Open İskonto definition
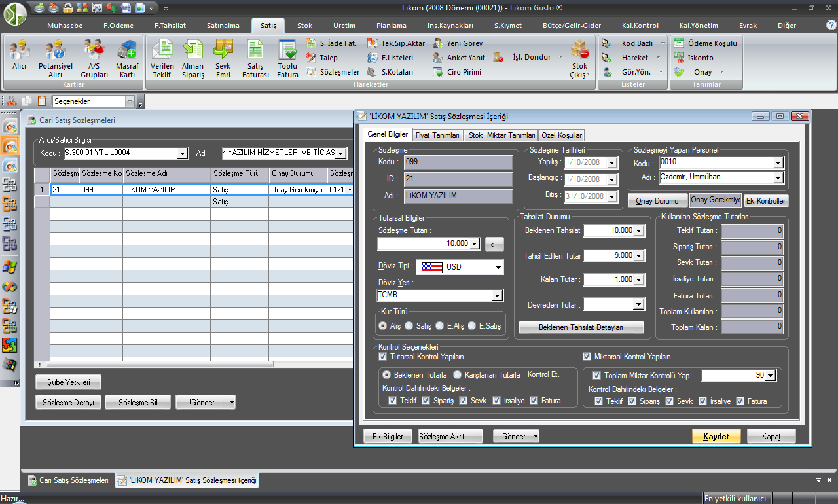The image size is (838, 504). click(694, 58)
